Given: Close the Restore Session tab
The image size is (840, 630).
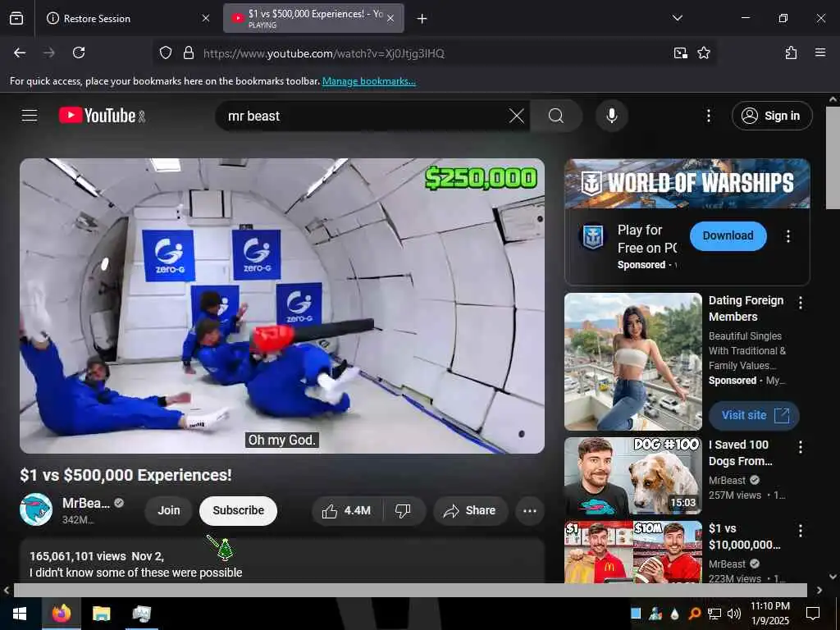Looking at the screenshot, I should (205, 18).
